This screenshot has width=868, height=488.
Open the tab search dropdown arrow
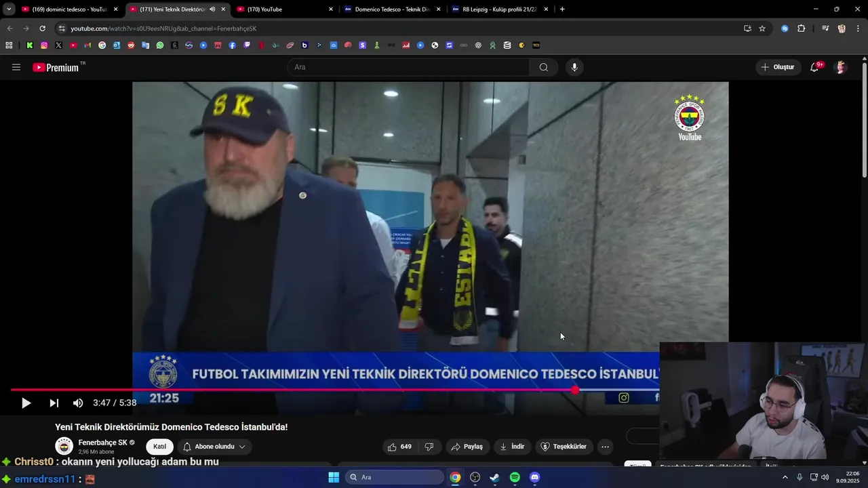click(x=9, y=9)
